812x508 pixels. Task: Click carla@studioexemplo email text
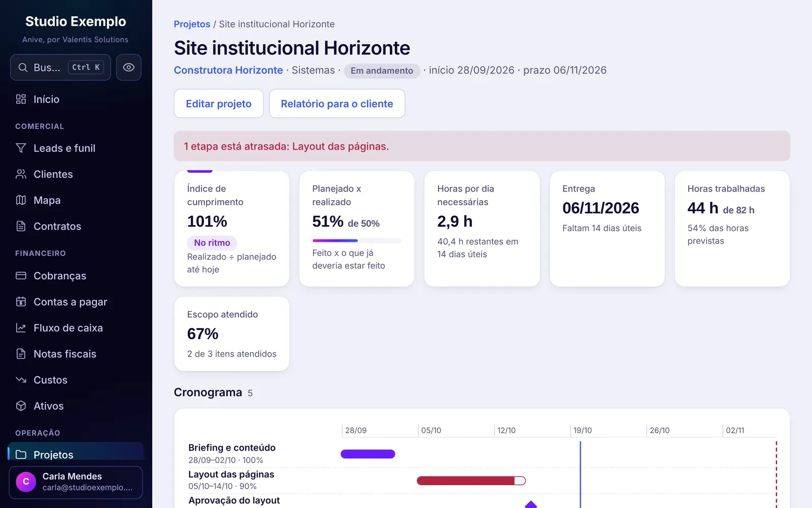(x=87, y=488)
